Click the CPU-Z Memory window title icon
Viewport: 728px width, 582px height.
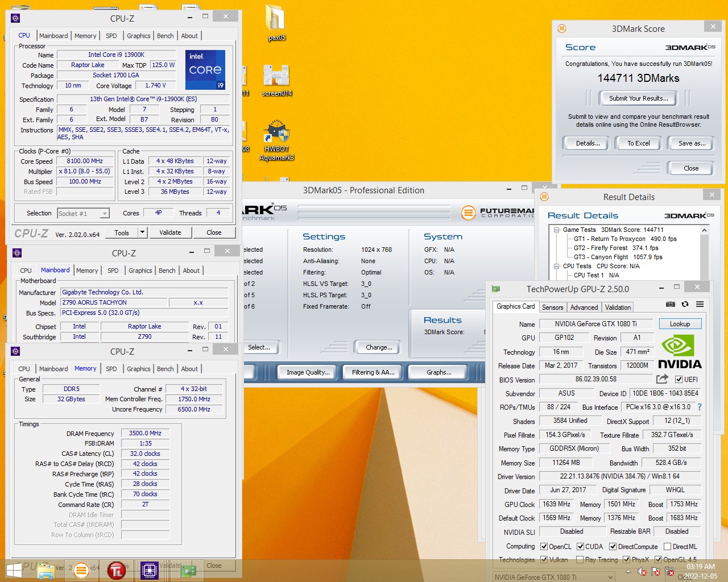tap(16, 351)
